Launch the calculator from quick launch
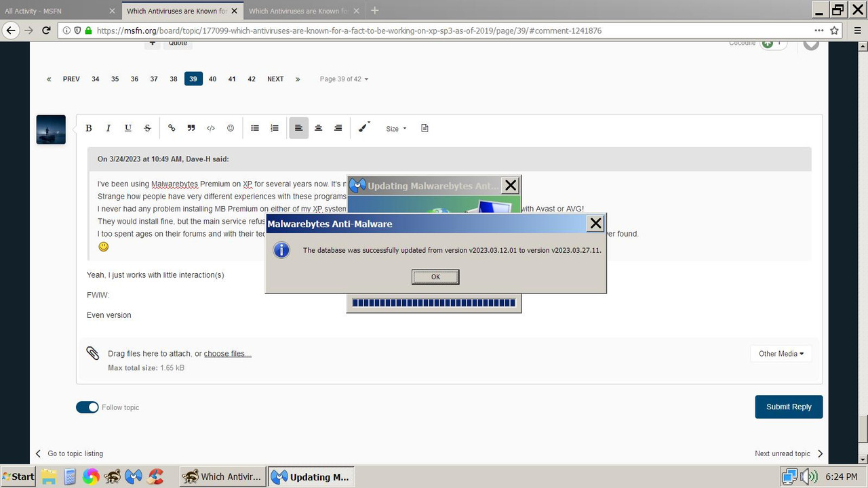This screenshot has height=488, width=868. click(x=69, y=476)
